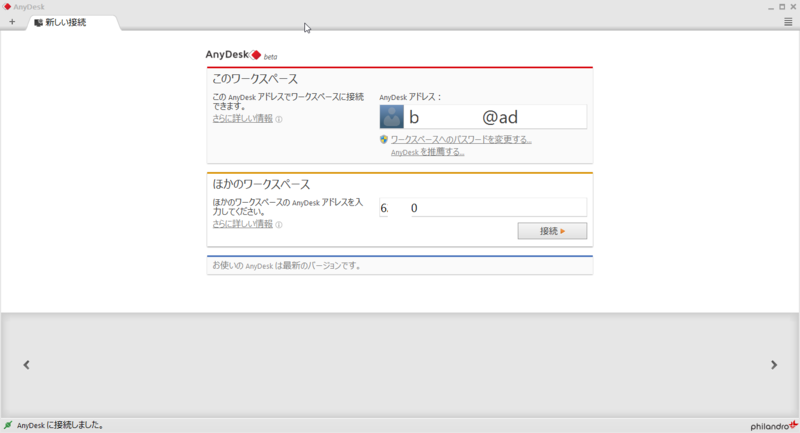Click info icon next to ほかのワークスペース details link
Screen dimensions: 800x433
(x=279, y=225)
